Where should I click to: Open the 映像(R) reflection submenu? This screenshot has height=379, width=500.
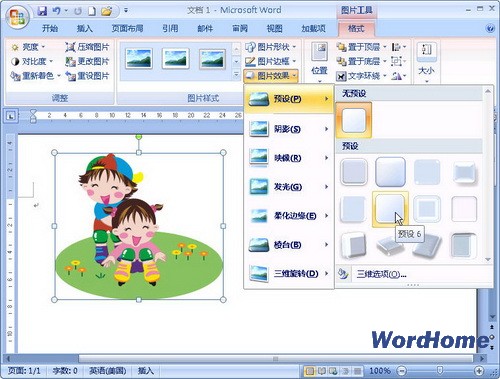pos(289,158)
